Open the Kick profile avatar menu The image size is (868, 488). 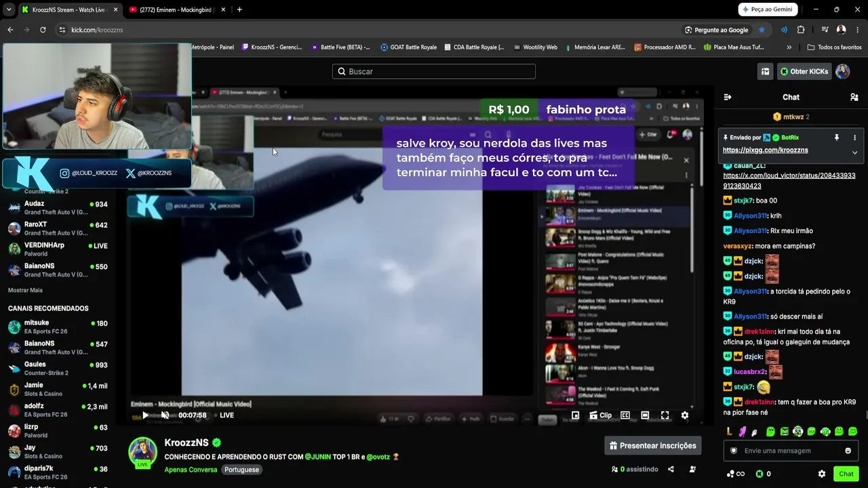(x=843, y=71)
